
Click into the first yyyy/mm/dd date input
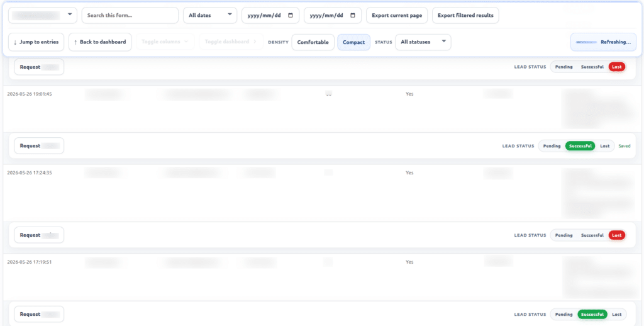[x=270, y=15]
